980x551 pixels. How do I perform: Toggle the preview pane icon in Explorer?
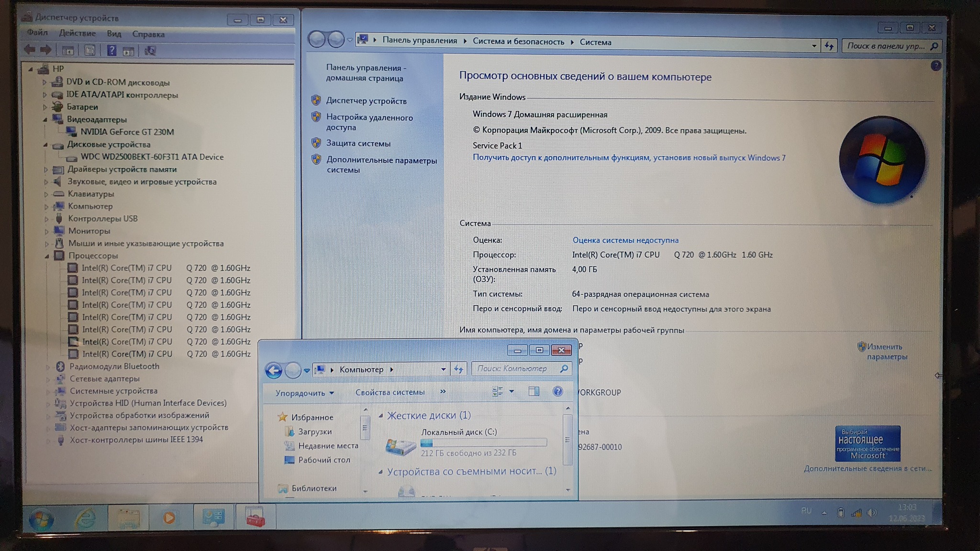point(534,392)
